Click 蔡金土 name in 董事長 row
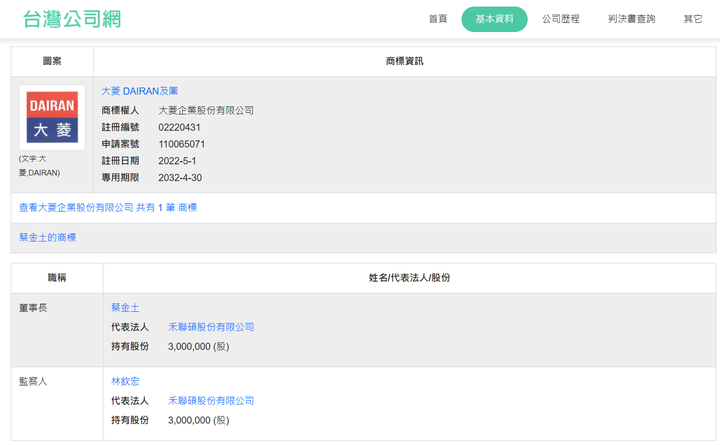This screenshot has width=720, height=446. [125, 308]
